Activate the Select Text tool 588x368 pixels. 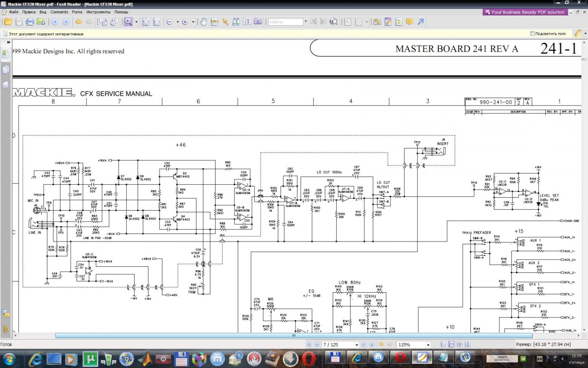pos(247,22)
